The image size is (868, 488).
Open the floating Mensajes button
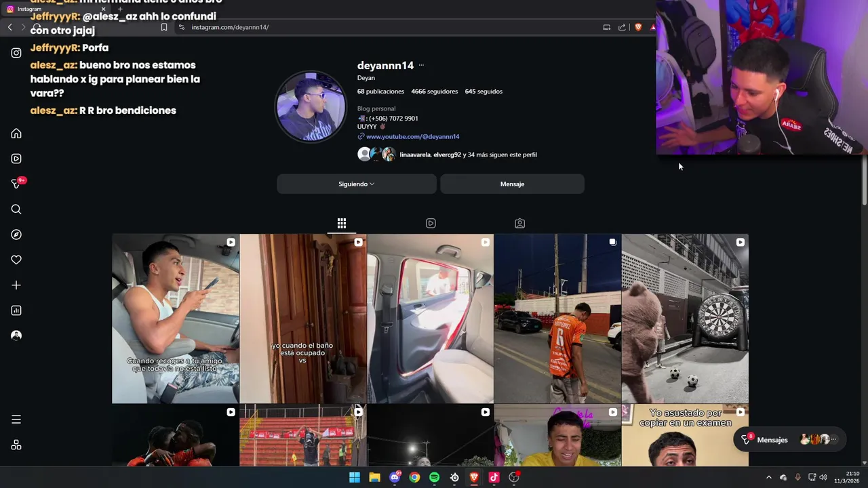790,440
